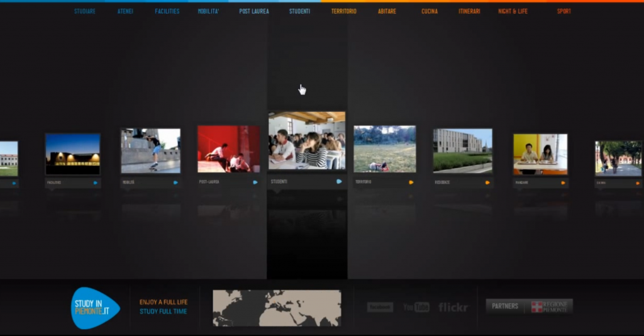Select the Studenti classroom thumbnail
This screenshot has width=644, height=336.
307,141
